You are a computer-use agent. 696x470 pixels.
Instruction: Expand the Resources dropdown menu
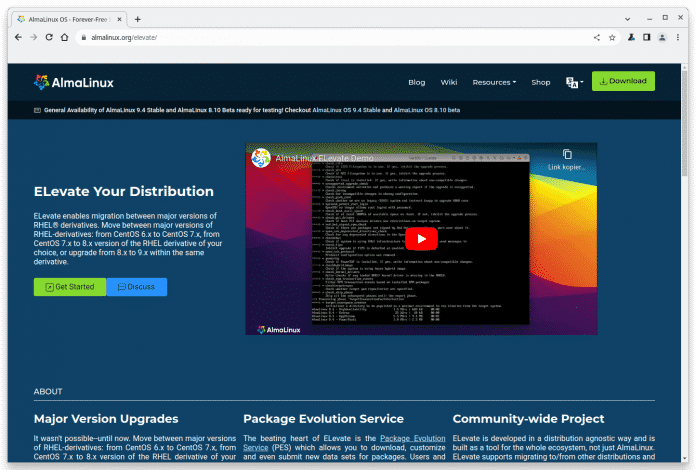tap(494, 82)
